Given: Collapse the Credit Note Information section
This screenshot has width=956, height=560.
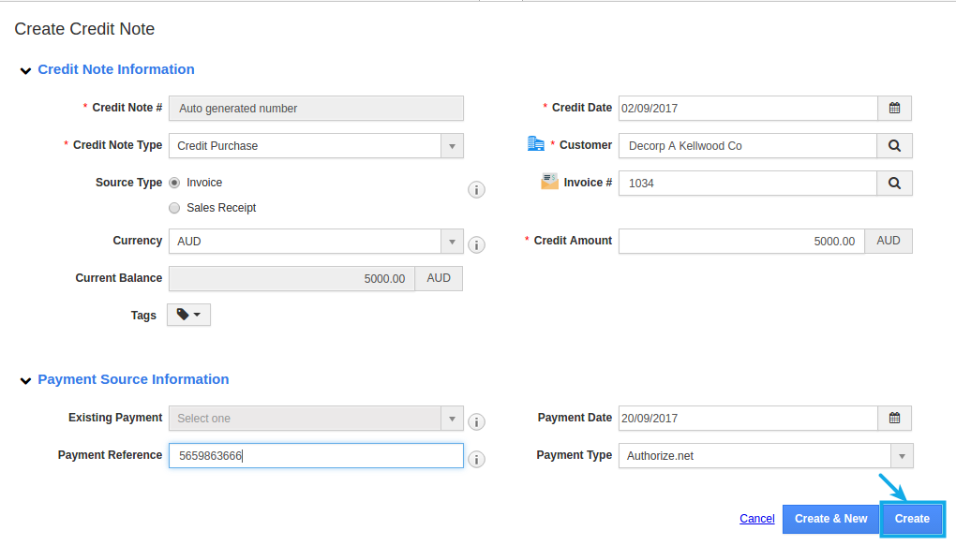Looking at the screenshot, I should (x=25, y=70).
